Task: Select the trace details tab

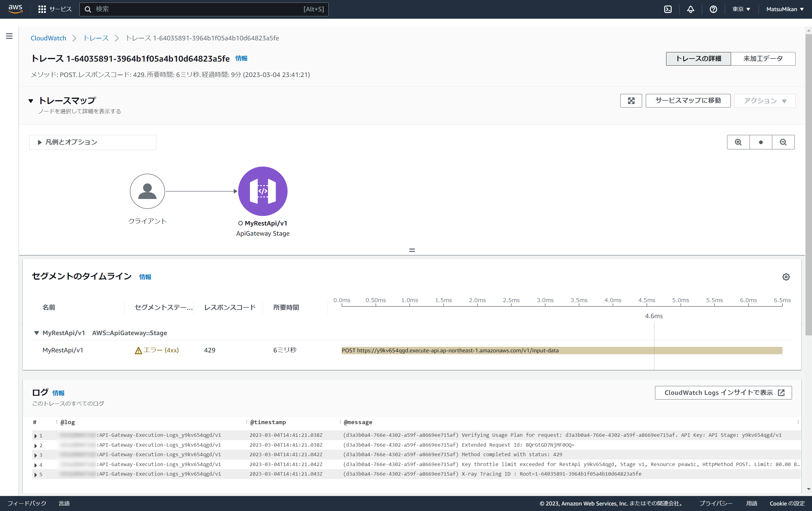Action: click(698, 59)
